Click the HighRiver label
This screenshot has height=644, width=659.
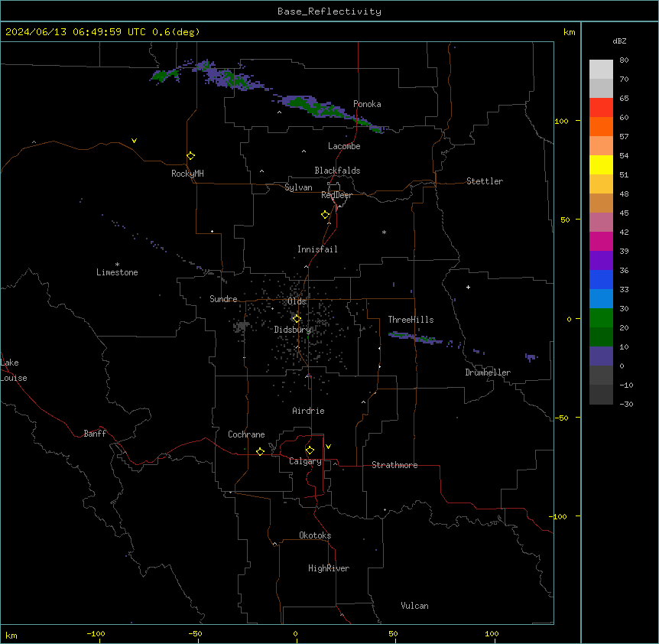329,568
